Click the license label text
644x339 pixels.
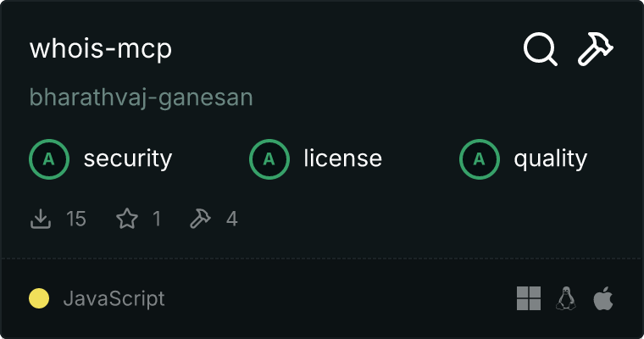click(343, 158)
